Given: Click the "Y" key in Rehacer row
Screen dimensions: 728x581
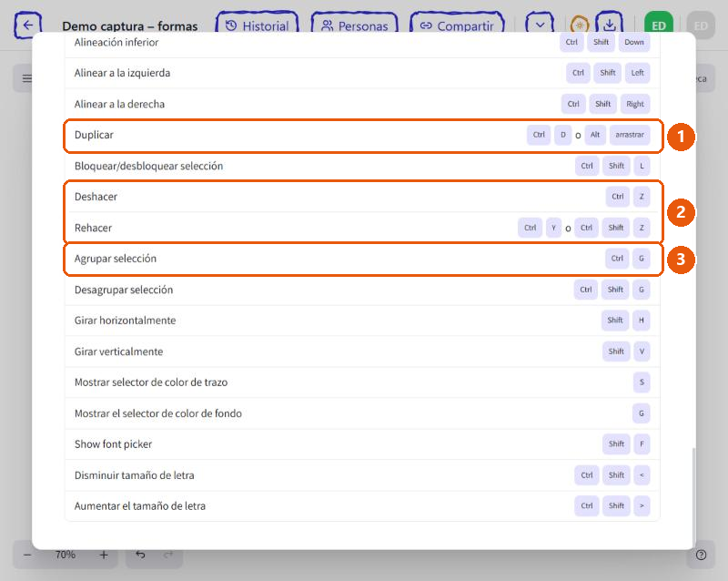Looking at the screenshot, I should click(553, 228).
